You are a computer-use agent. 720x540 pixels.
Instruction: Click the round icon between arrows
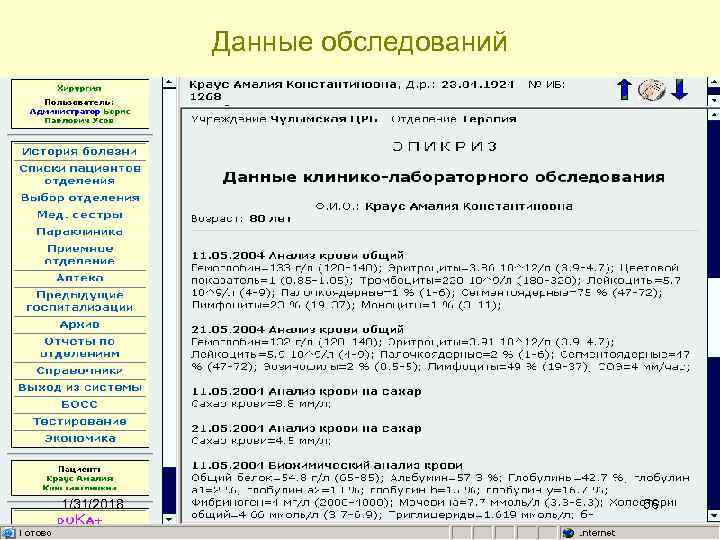652,90
